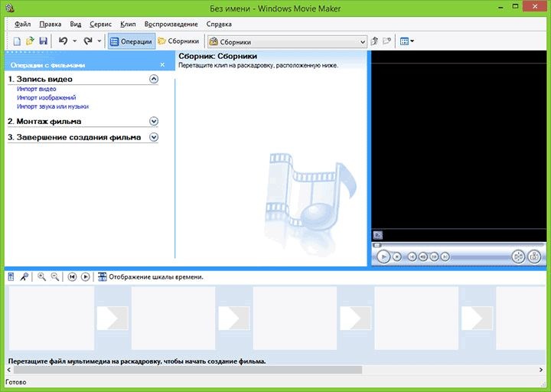Click the Undo arrow icon
This screenshot has width=551, height=392.
[63, 41]
